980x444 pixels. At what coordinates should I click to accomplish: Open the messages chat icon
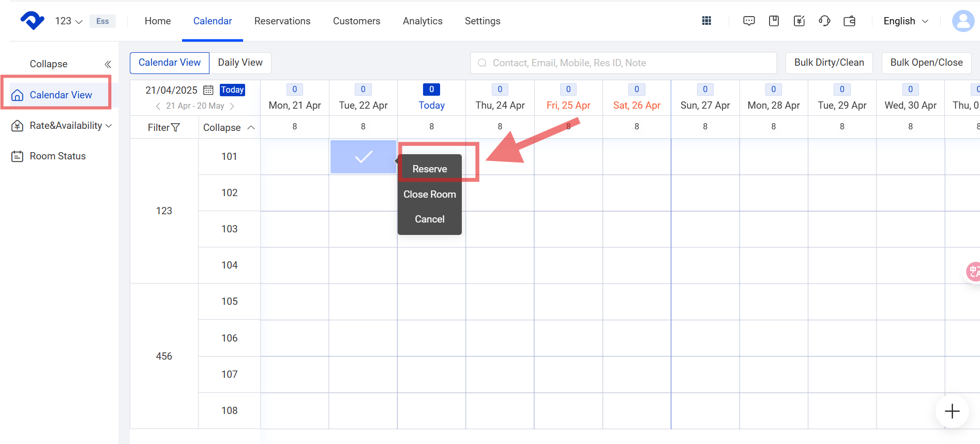coord(748,21)
